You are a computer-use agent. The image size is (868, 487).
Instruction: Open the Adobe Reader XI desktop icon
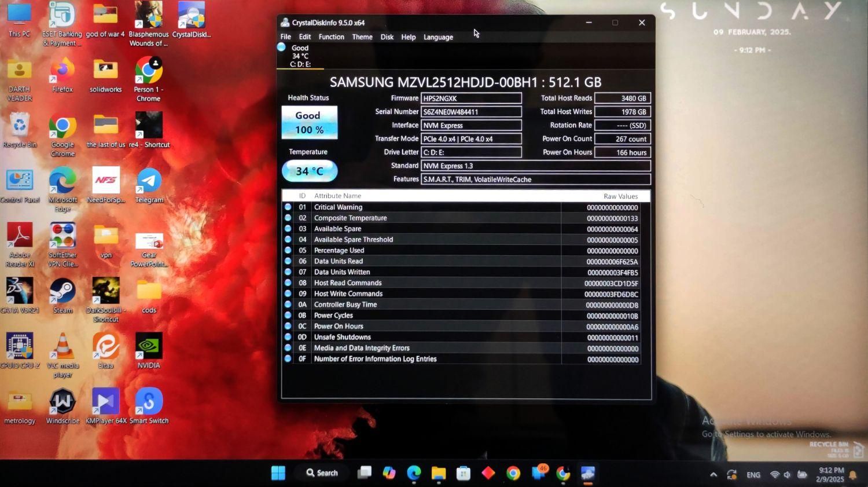20,244
